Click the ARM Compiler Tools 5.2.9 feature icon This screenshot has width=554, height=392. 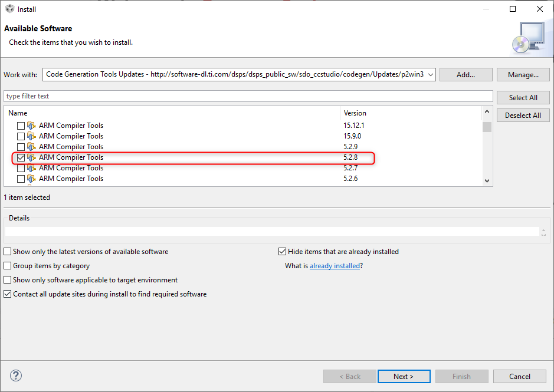31,147
